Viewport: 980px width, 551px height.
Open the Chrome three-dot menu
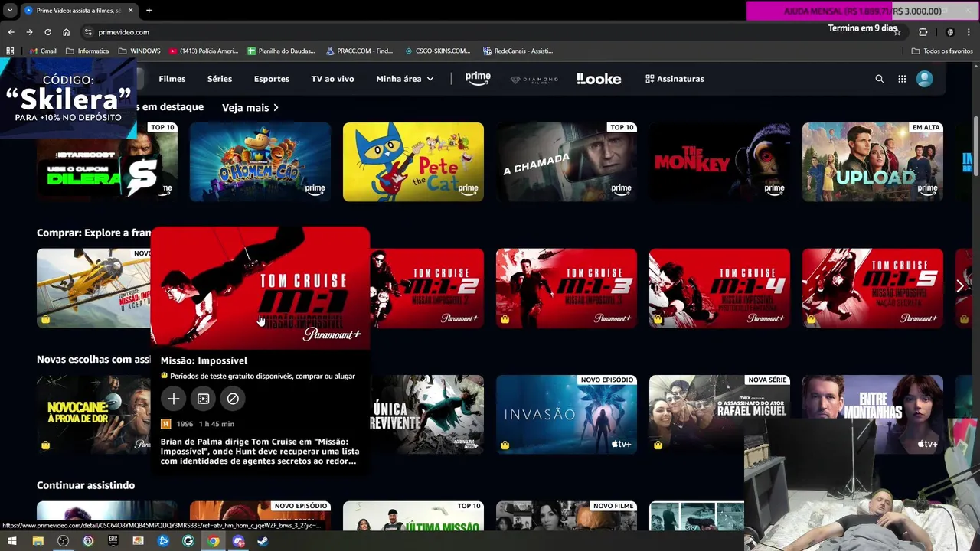point(969,32)
